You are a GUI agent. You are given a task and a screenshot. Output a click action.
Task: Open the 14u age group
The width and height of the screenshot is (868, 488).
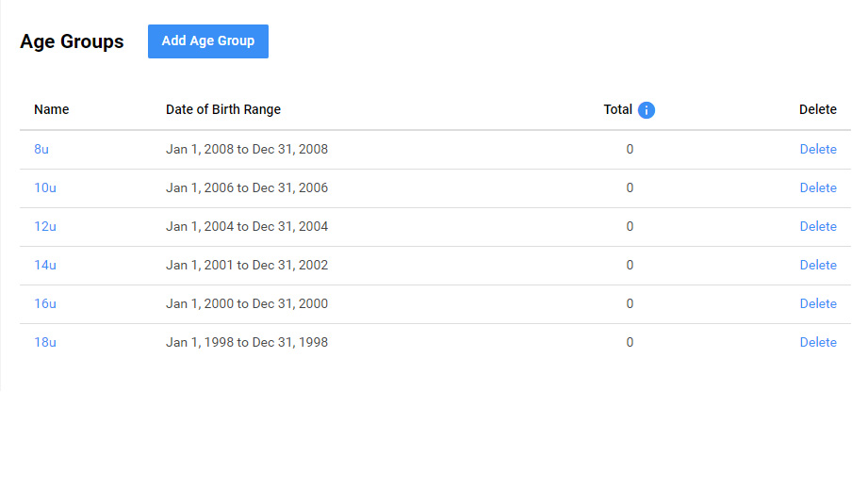coord(45,265)
